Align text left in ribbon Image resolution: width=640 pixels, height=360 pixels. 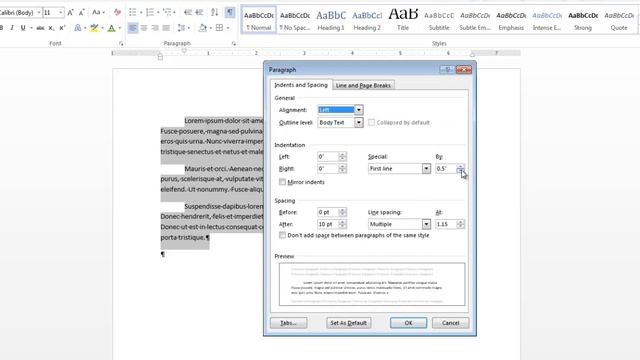point(133,28)
